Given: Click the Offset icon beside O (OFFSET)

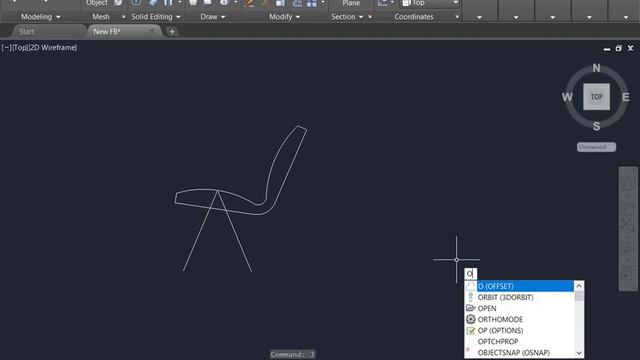Looking at the screenshot, I should (471, 286).
